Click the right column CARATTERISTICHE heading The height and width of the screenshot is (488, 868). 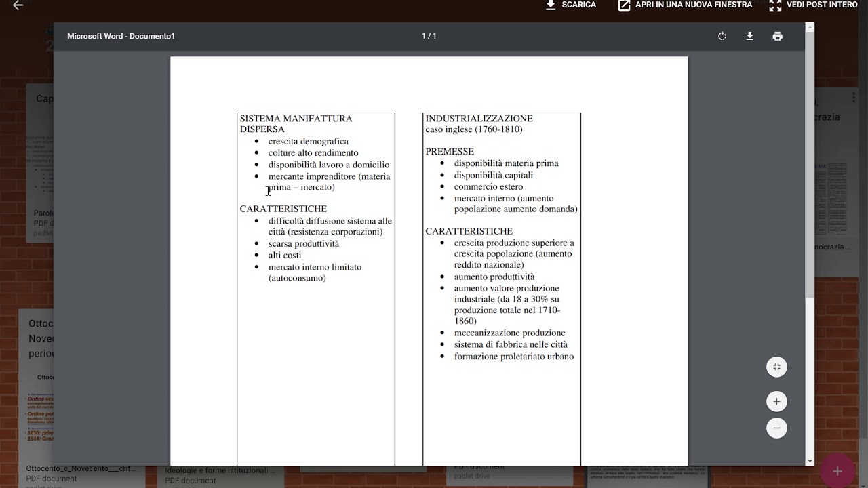(469, 231)
